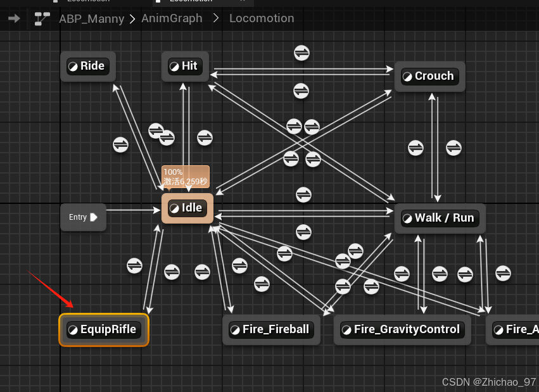Open AnimGraph from the breadcrumb
The image size is (539, 392).
[x=172, y=18]
